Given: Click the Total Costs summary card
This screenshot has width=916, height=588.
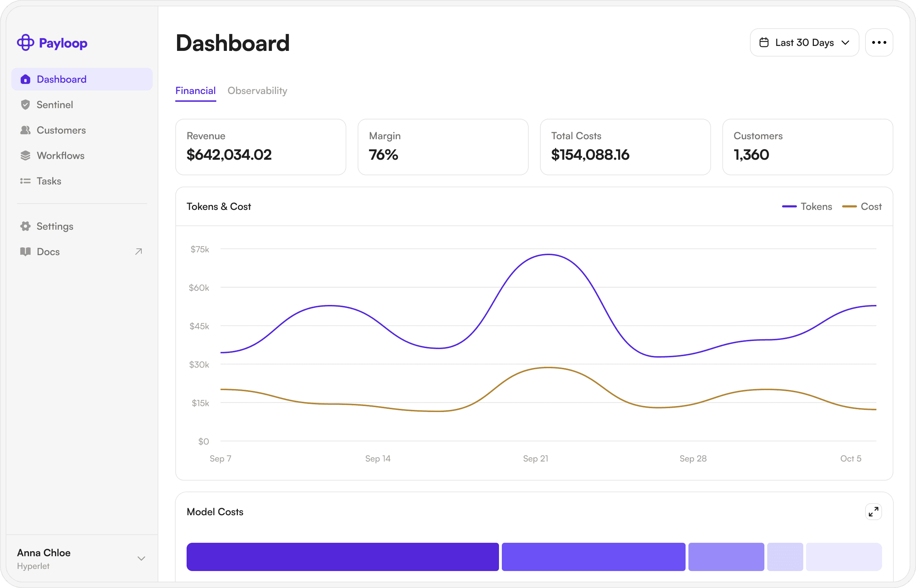Looking at the screenshot, I should pos(625,147).
